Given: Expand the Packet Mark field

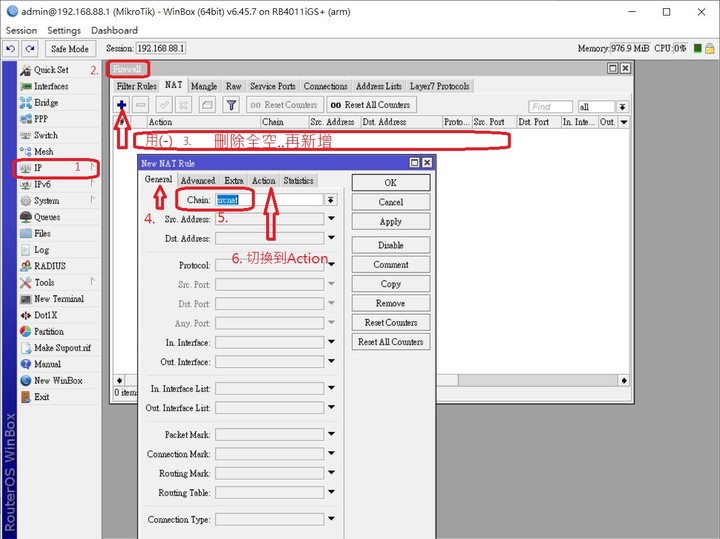Looking at the screenshot, I should point(331,434).
